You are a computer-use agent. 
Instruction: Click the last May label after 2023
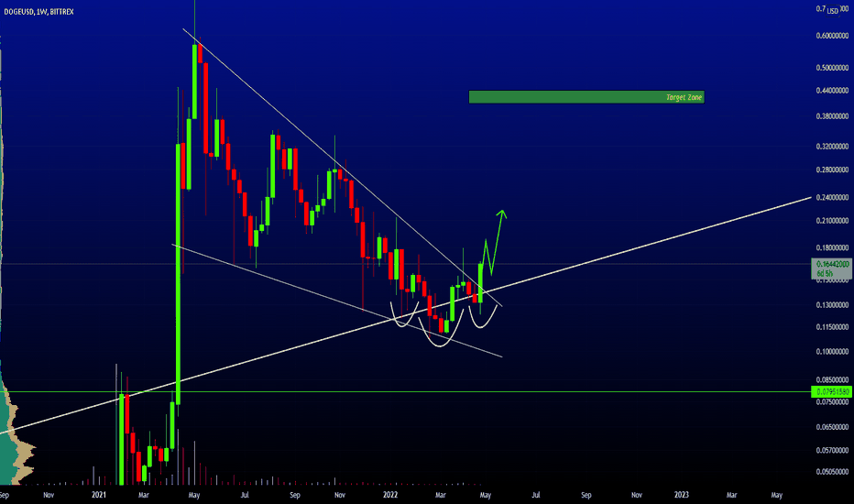point(777,495)
